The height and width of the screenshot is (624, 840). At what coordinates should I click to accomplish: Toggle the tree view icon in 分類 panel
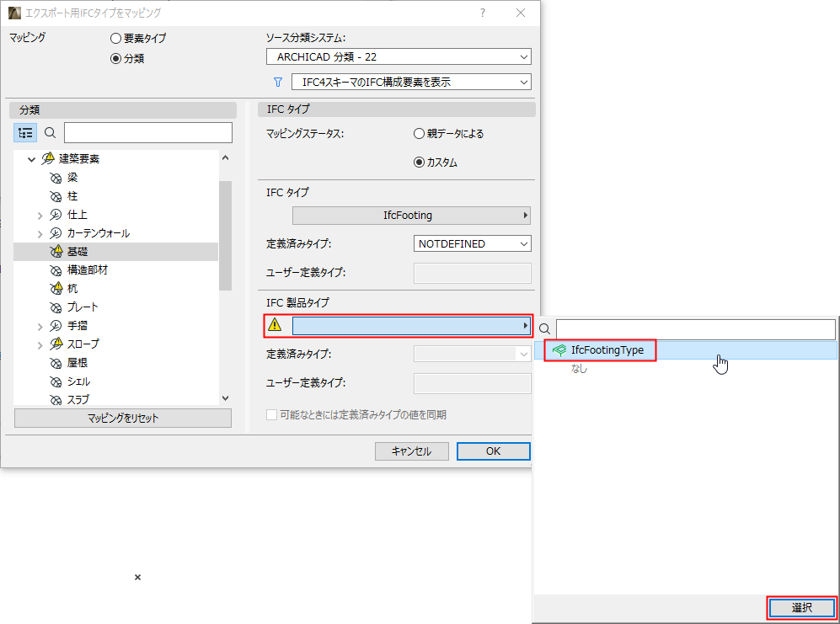[x=25, y=133]
